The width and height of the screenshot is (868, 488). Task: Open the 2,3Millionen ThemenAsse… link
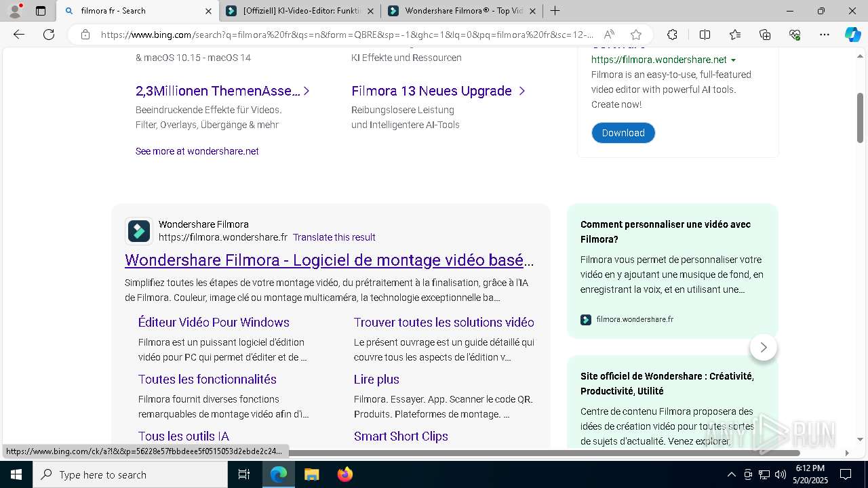[218, 91]
